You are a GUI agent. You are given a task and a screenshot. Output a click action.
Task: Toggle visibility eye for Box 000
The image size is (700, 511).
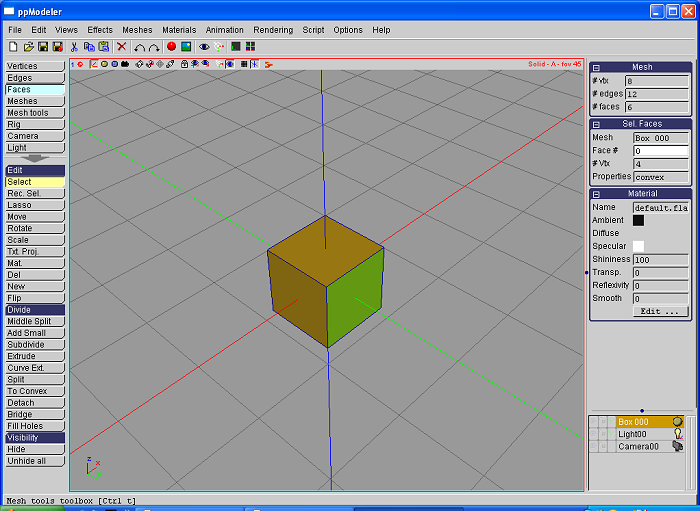(594, 422)
